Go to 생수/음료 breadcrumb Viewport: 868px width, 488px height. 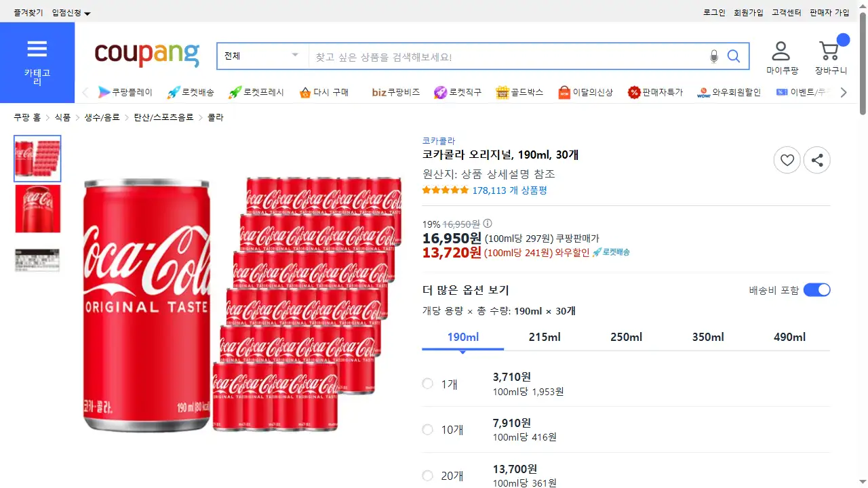point(102,117)
